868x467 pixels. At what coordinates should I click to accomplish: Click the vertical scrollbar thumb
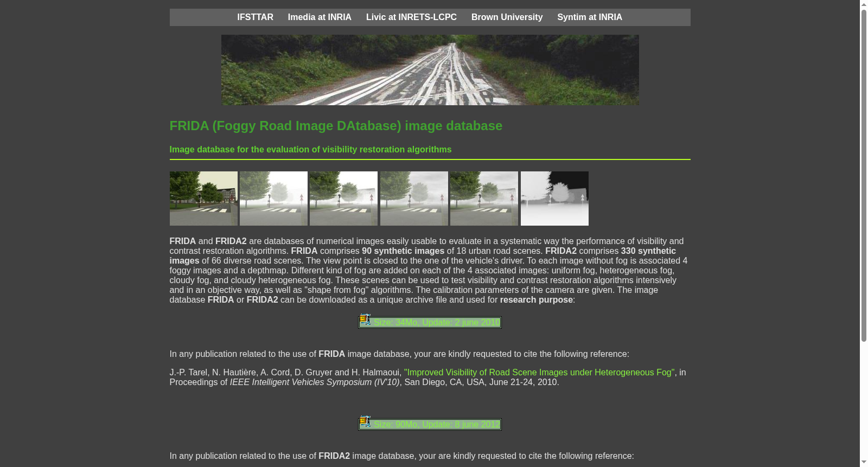[x=864, y=176]
